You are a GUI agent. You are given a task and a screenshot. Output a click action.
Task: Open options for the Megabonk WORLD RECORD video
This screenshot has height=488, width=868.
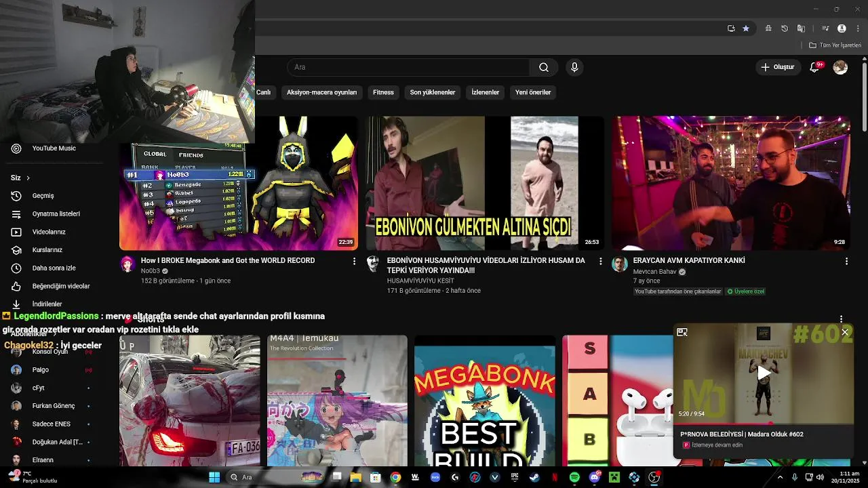coord(354,261)
